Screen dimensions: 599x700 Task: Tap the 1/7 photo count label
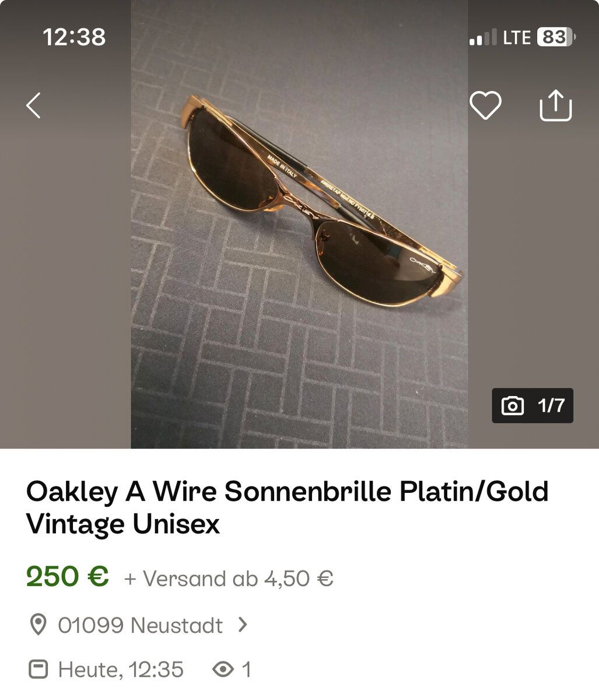click(x=551, y=405)
